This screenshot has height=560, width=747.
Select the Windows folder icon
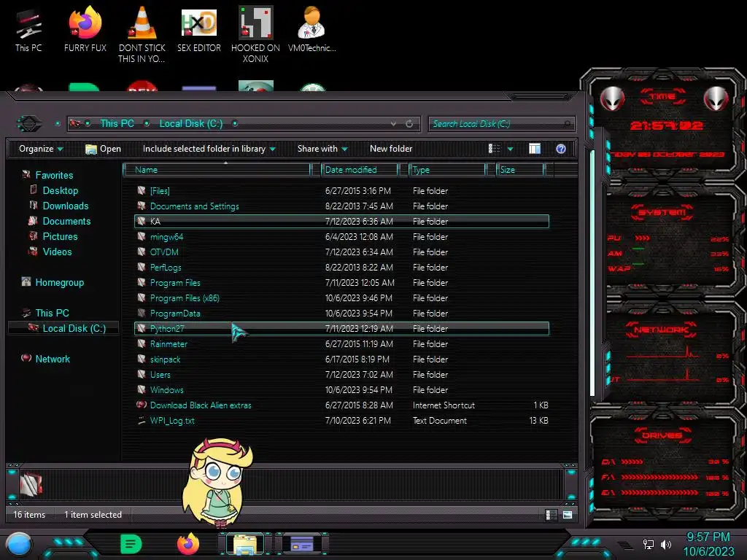click(x=142, y=389)
